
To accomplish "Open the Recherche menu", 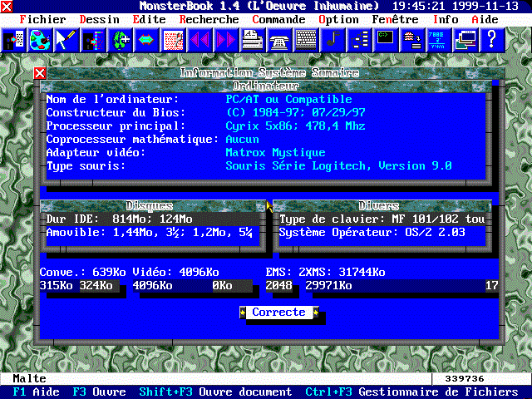I will 209,20.
